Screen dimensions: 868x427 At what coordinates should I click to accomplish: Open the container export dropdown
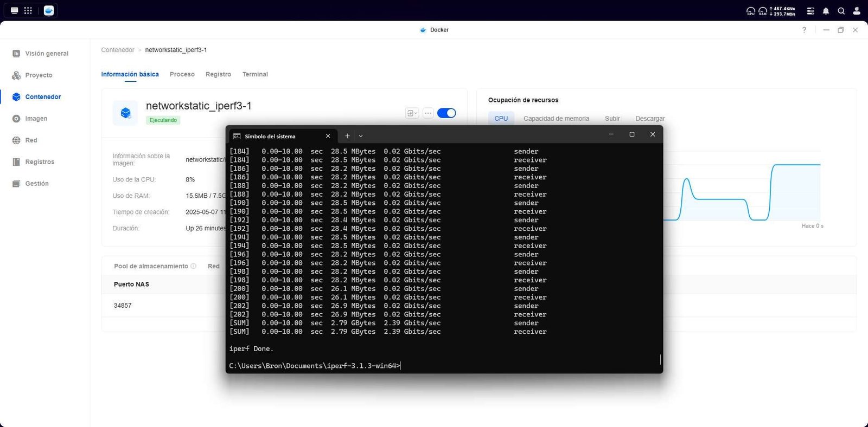click(412, 113)
